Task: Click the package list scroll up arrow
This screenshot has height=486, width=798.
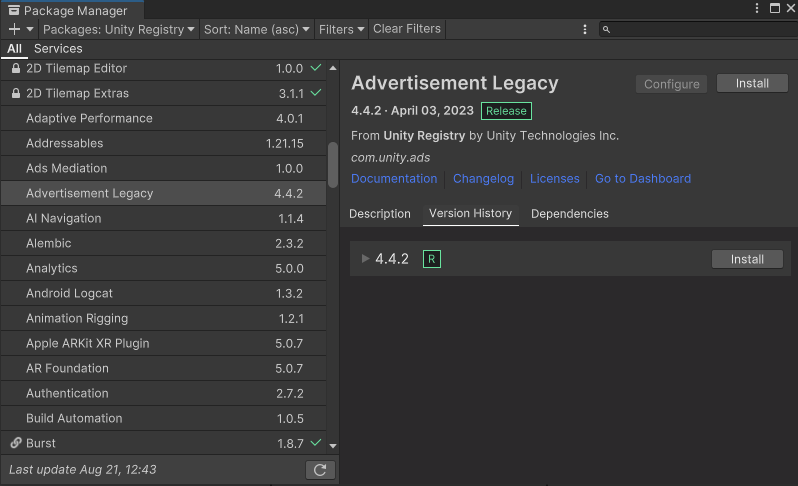Action: [x=333, y=68]
